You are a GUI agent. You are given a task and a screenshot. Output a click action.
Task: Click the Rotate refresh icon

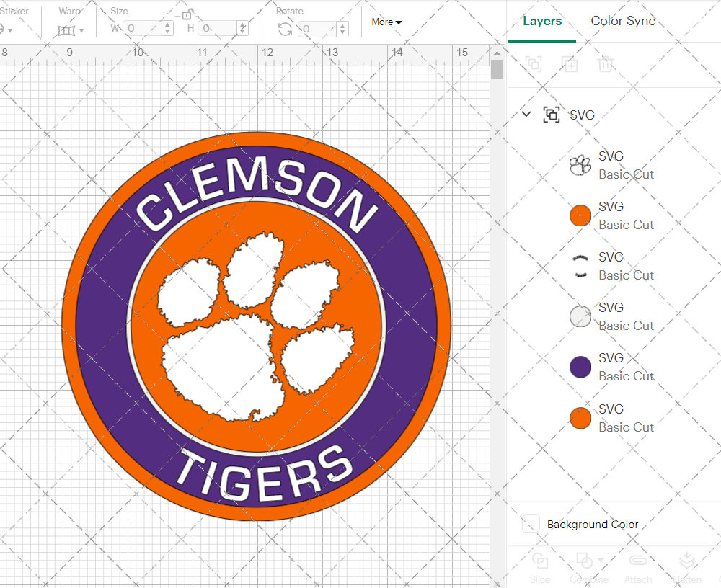pos(285,28)
